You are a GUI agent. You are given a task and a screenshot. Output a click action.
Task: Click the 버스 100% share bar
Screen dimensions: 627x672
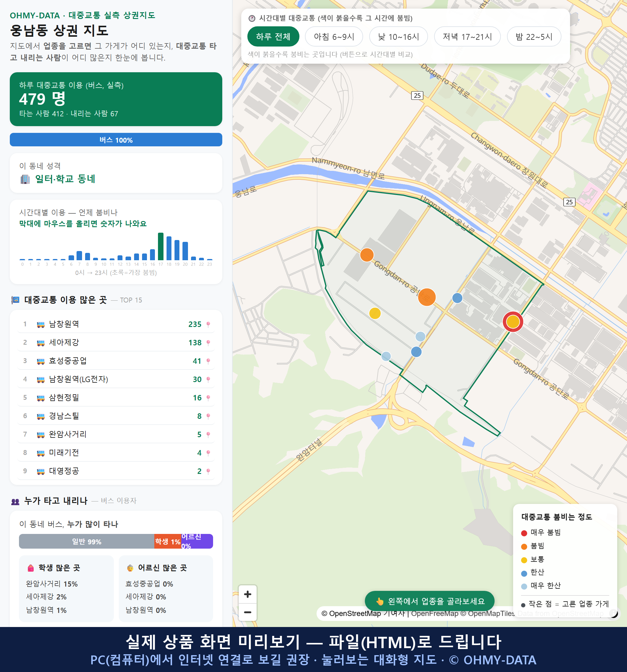point(116,140)
